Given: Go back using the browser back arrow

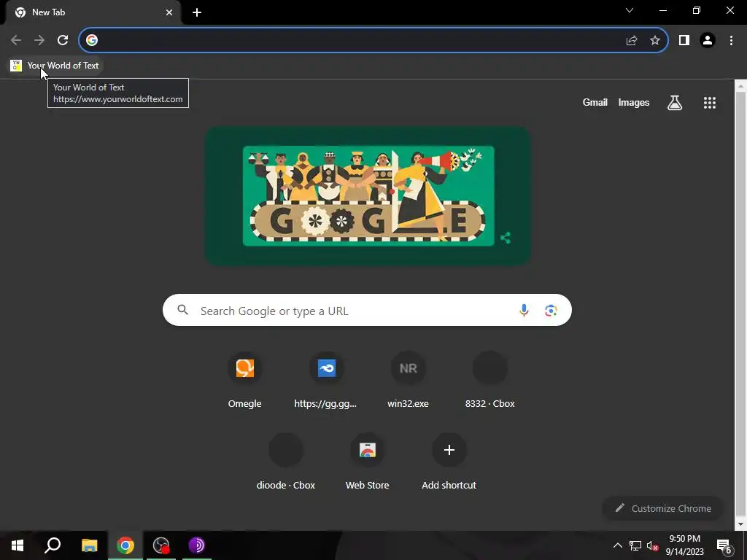Looking at the screenshot, I should [16, 40].
